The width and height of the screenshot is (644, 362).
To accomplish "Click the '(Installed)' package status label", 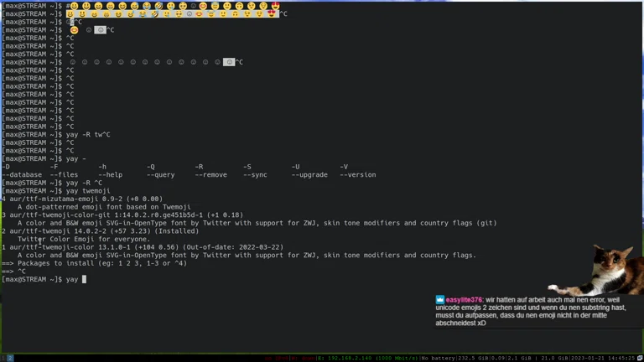I will 179,231.
